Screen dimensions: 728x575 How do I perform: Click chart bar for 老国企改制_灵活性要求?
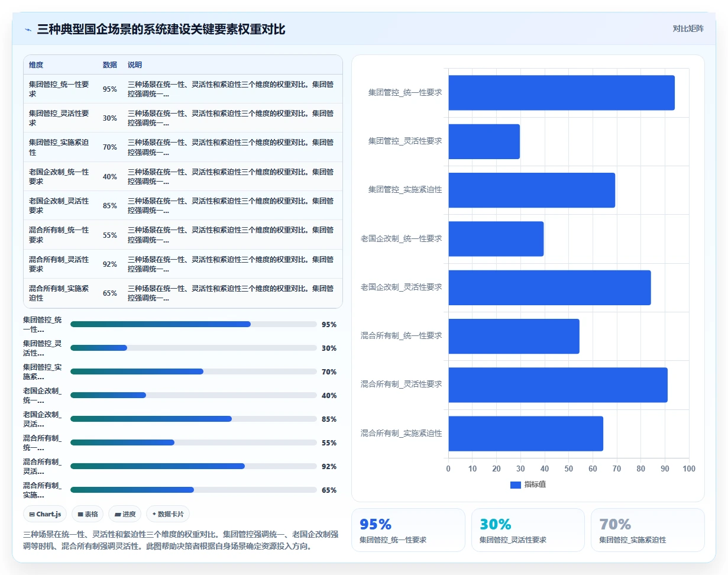(x=549, y=287)
